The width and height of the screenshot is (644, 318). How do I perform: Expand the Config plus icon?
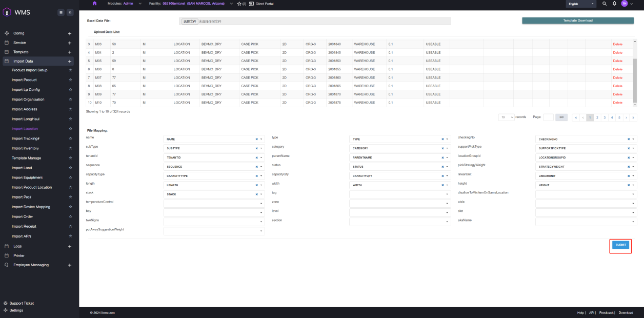[x=70, y=33]
